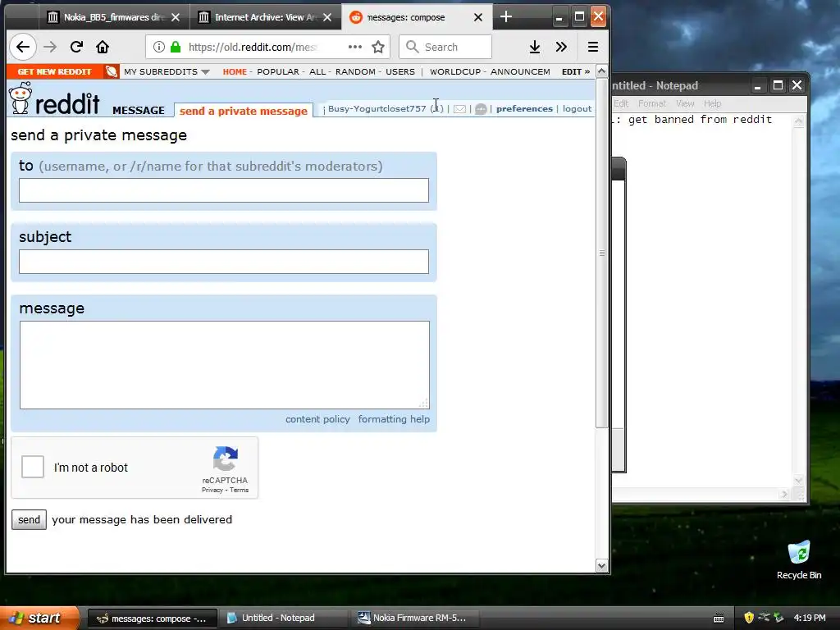840x630 pixels.
Task: Open the POPULAR link
Action: coord(278,71)
